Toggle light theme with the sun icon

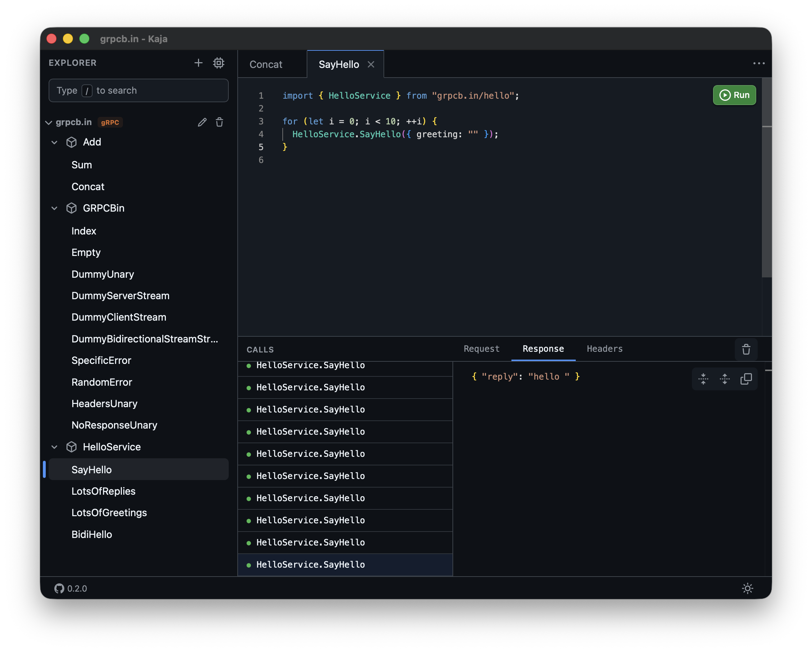[747, 588]
